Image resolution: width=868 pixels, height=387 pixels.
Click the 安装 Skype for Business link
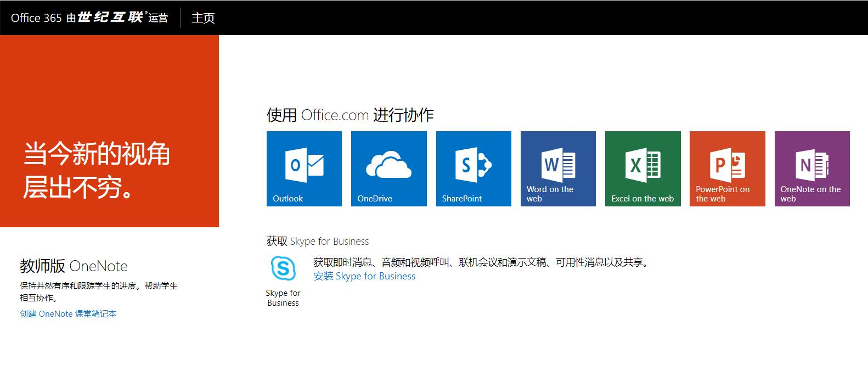click(x=364, y=276)
